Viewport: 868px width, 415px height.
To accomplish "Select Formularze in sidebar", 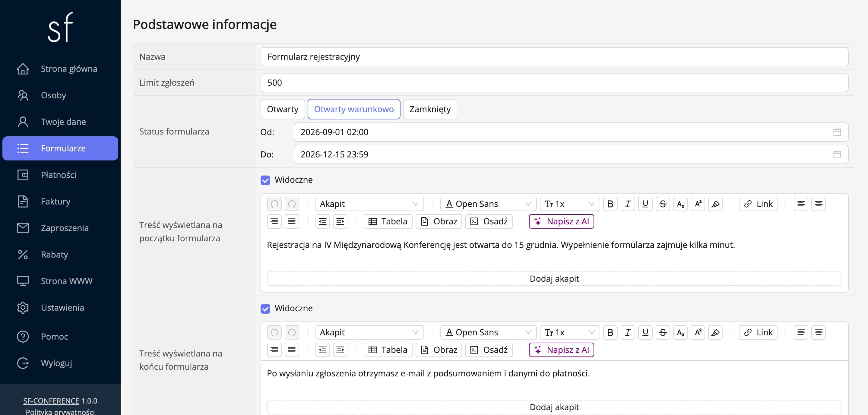I will [60, 148].
